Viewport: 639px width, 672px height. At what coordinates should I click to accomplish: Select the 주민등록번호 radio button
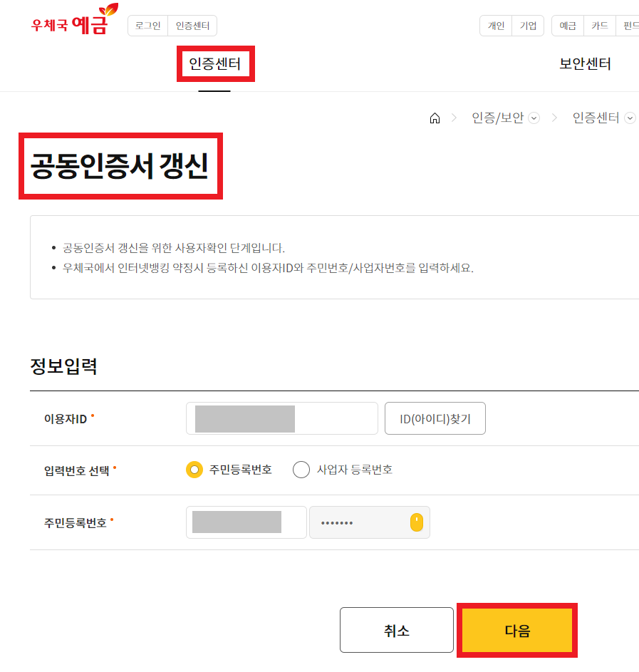194,470
